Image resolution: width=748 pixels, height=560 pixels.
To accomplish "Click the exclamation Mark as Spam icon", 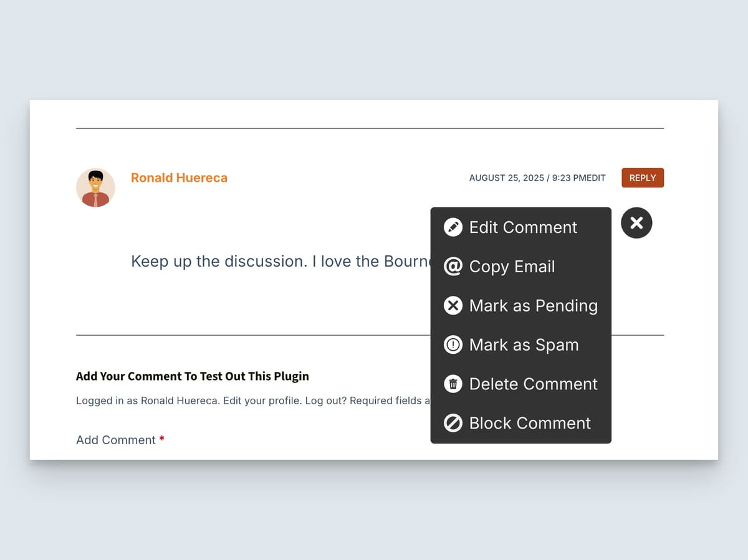I will (x=453, y=344).
